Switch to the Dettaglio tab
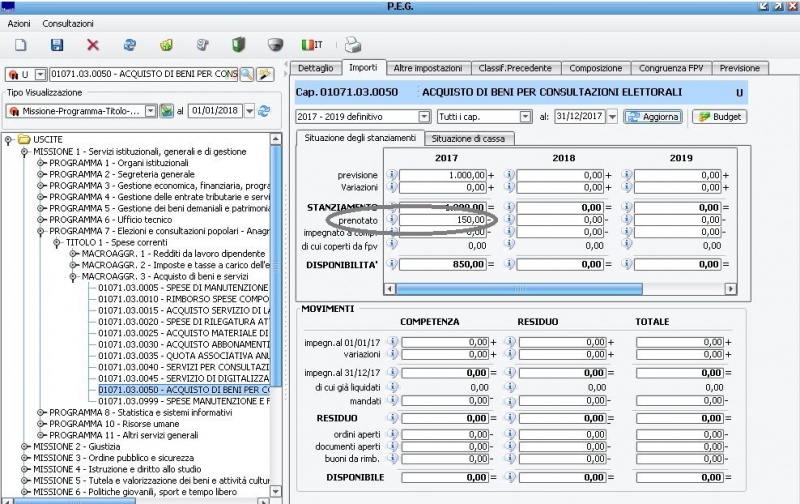 point(315,68)
